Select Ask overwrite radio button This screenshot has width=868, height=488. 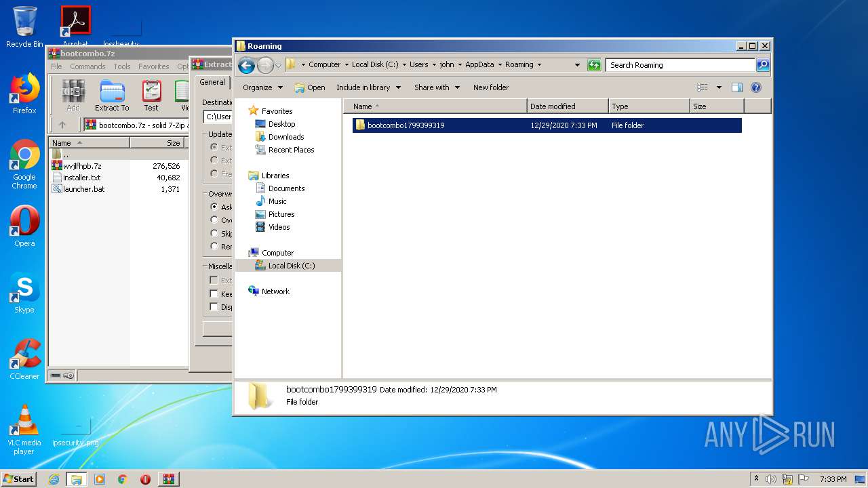pos(214,207)
